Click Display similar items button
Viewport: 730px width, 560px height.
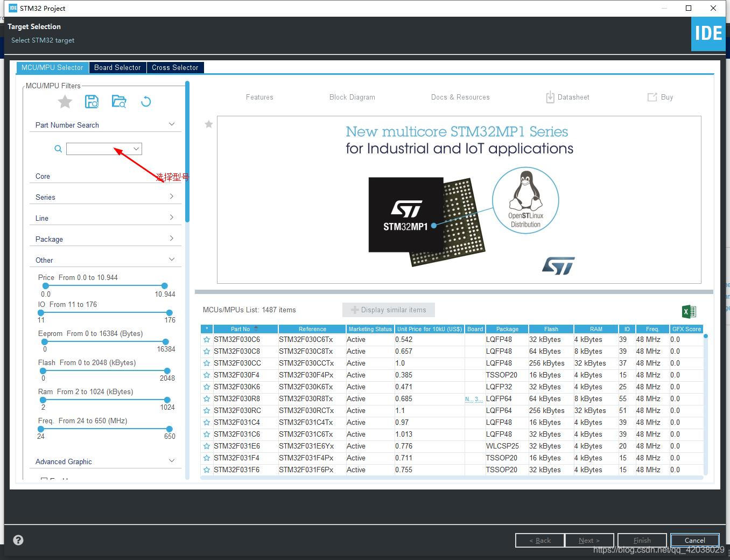[x=388, y=310]
